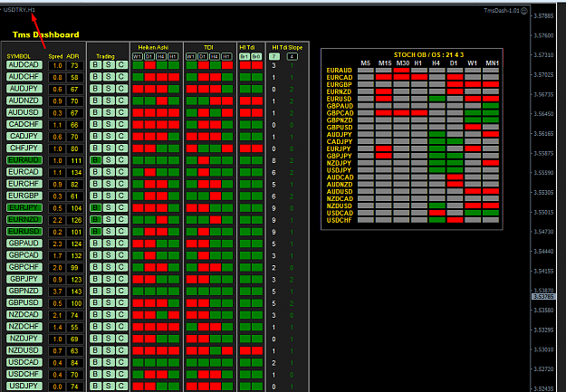Click the C button in USDJPY row
The height and width of the screenshot is (392, 566).
pyautogui.click(x=121, y=387)
